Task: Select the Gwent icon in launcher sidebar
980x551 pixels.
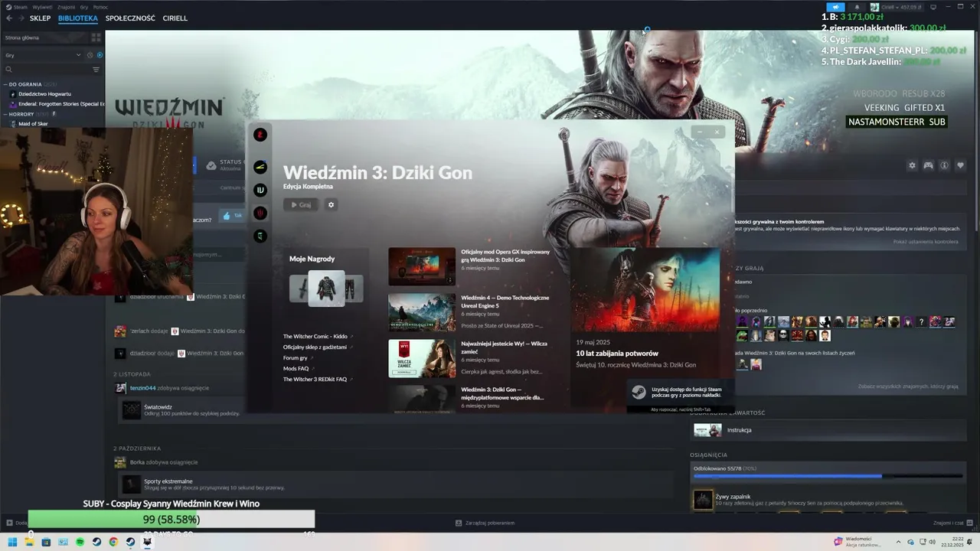Action: [260, 236]
